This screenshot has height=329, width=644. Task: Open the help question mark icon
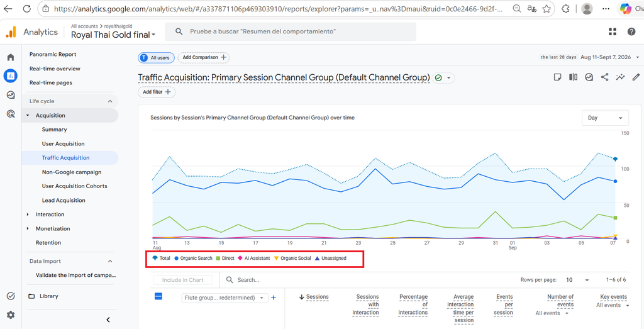[631, 32]
